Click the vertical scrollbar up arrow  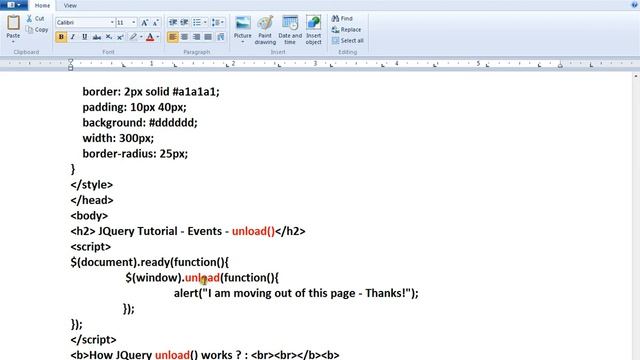click(x=636, y=76)
